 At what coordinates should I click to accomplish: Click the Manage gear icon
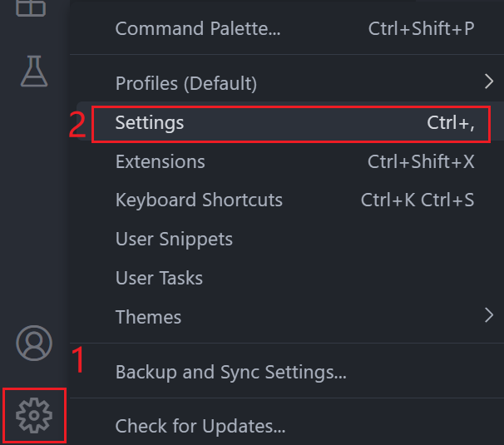pos(34,414)
